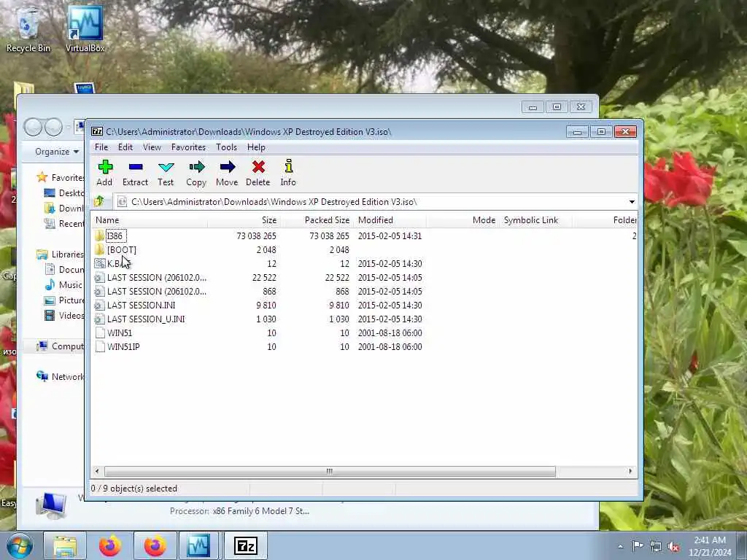Open the View menu
747x560 pixels.
click(x=152, y=147)
